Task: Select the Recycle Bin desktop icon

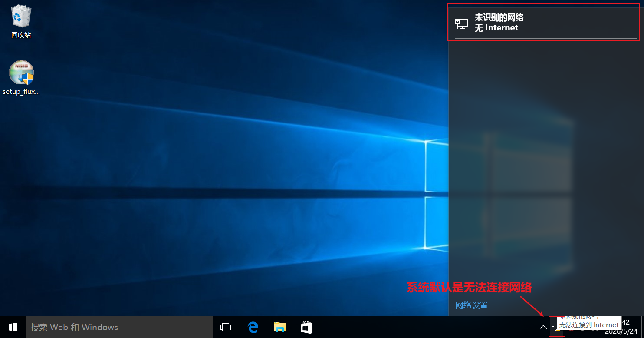Action: coord(21,16)
